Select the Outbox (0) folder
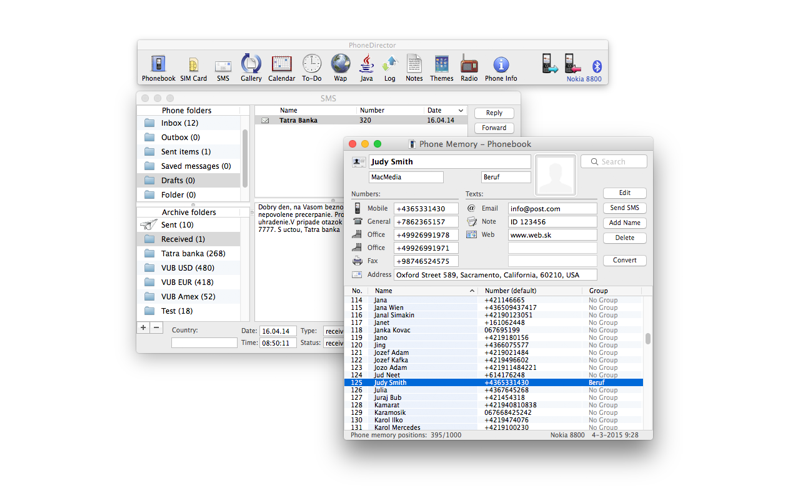This screenshot has width=800, height=500. pyautogui.click(x=189, y=137)
